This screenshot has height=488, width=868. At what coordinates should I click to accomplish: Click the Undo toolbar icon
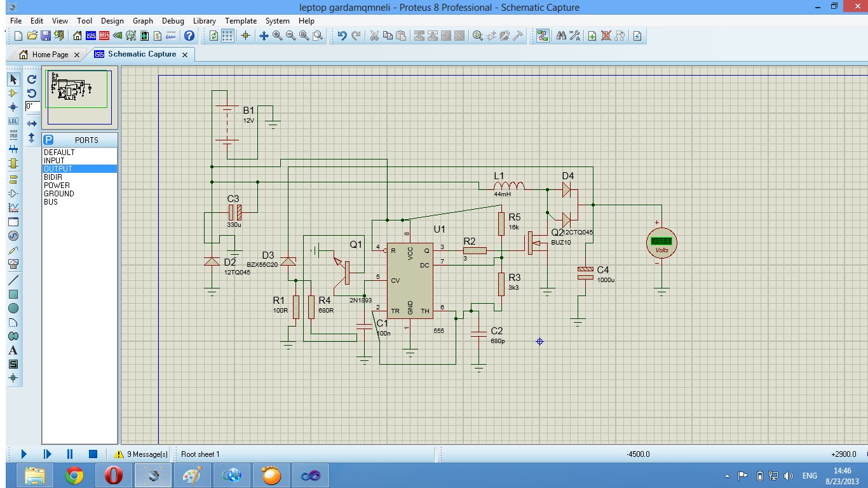click(x=342, y=36)
